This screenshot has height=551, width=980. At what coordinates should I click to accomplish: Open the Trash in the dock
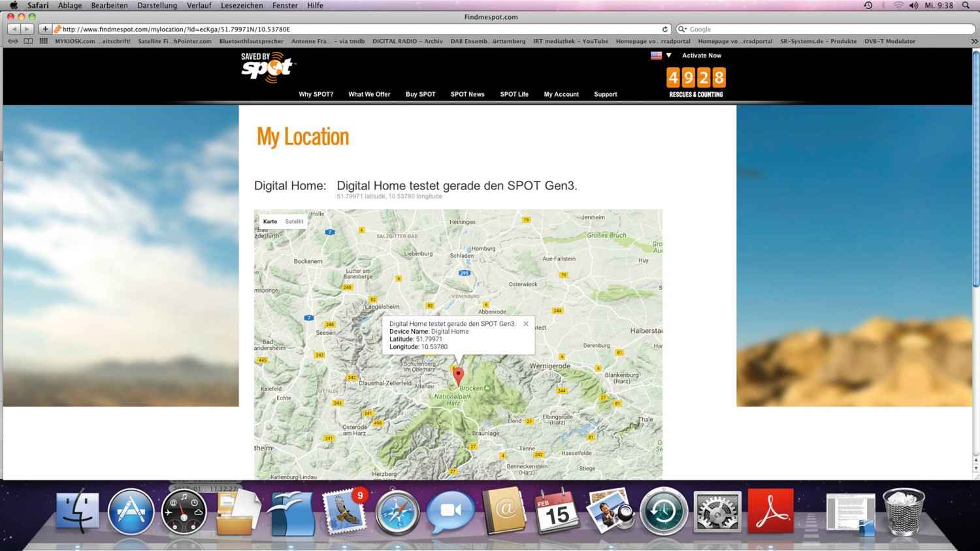(904, 512)
